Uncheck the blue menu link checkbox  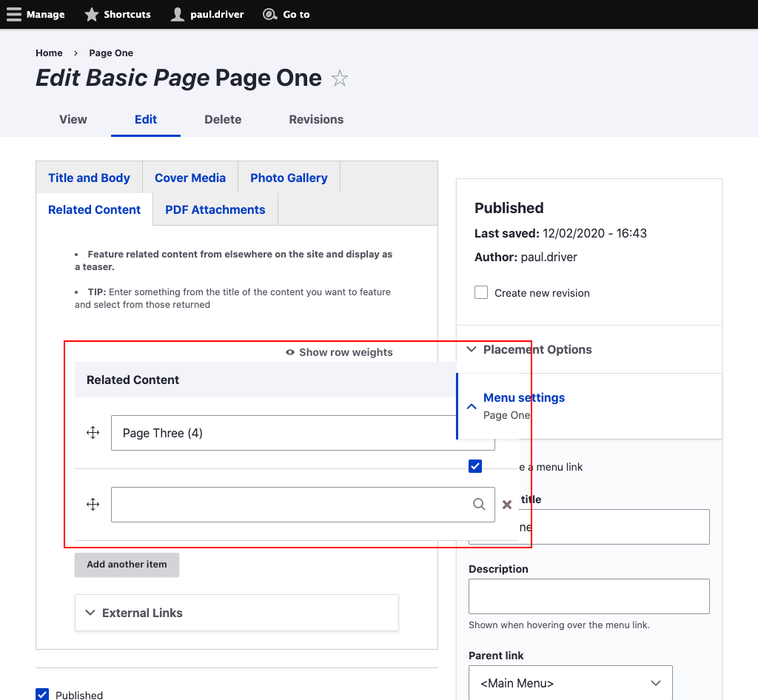(x=474, y=466)
